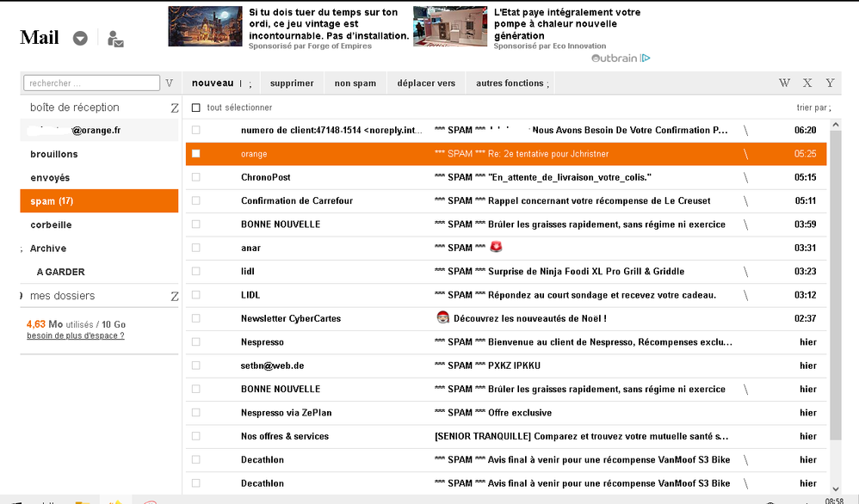Click the scrollbar down arrow of the message list
This screenshot has width=859, height=504.
click(x=836, y=489)
